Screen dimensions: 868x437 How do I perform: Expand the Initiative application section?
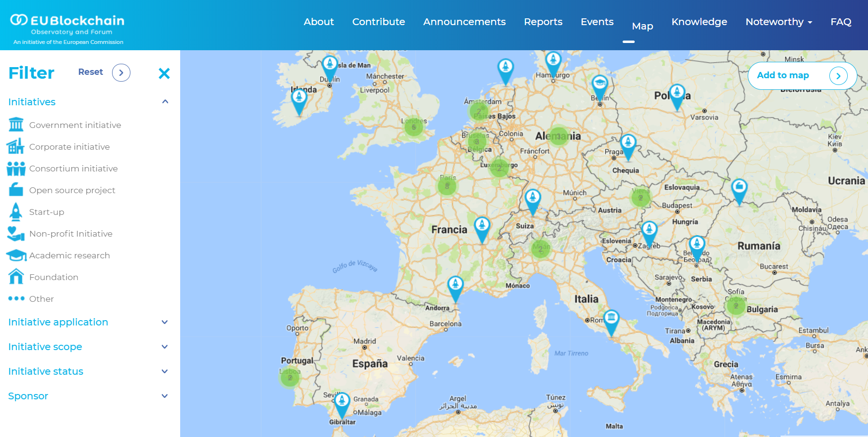click(165, 322)
